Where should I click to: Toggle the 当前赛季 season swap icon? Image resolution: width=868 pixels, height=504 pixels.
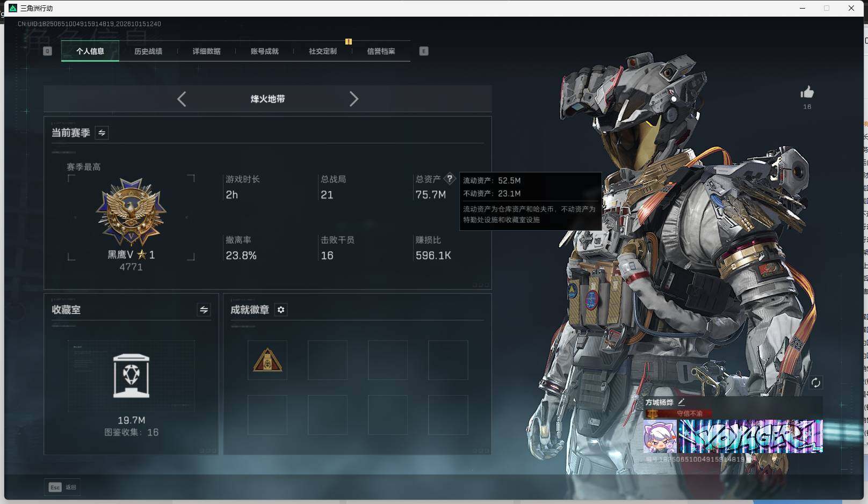tap(102, 133)
